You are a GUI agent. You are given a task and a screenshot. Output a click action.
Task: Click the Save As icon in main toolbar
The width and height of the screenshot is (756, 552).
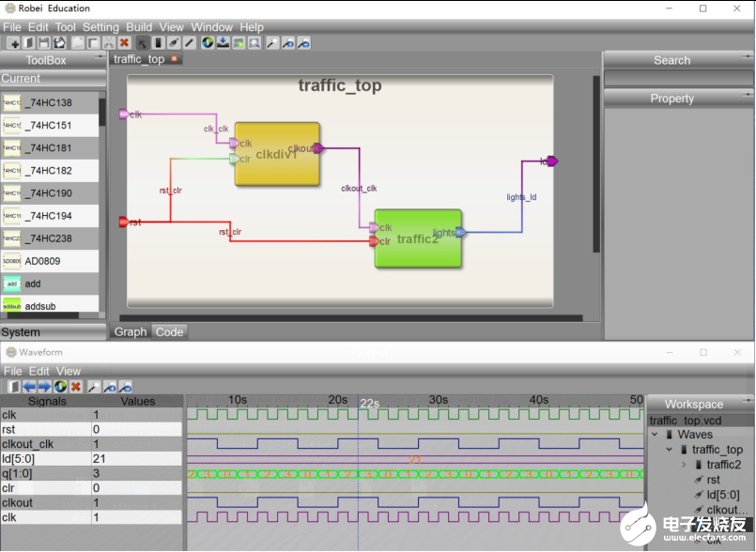click(x=59, y=43)
